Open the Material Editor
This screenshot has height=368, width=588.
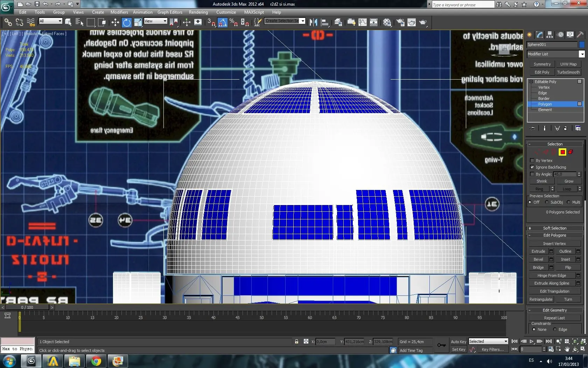pos(387,22)
